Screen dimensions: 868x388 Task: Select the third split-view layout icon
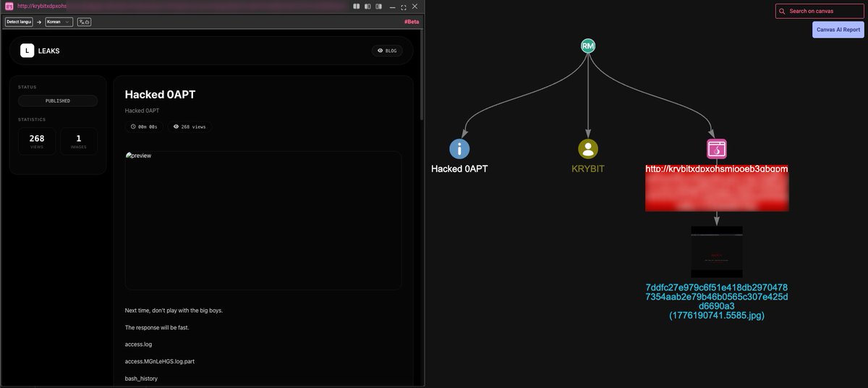[380, 7]
